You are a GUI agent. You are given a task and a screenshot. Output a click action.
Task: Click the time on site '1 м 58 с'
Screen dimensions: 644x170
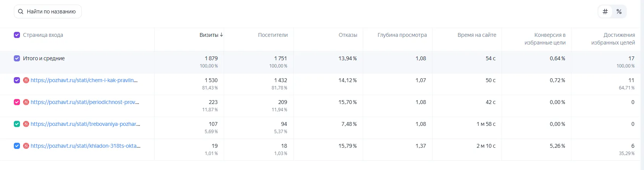[x=486, y=124]
